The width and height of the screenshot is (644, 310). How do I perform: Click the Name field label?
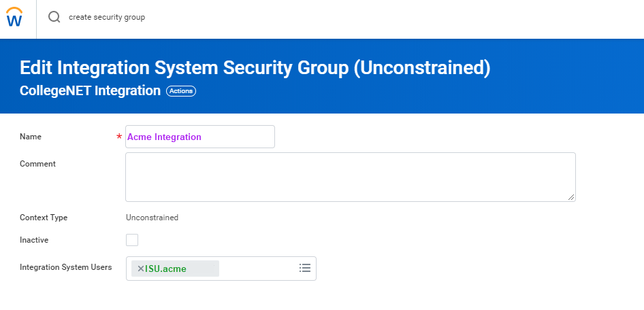(31, 137)
